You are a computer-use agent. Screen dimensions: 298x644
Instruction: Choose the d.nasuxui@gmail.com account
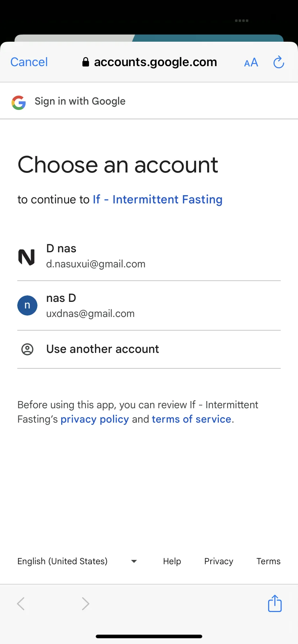click(x=149, y=256)
